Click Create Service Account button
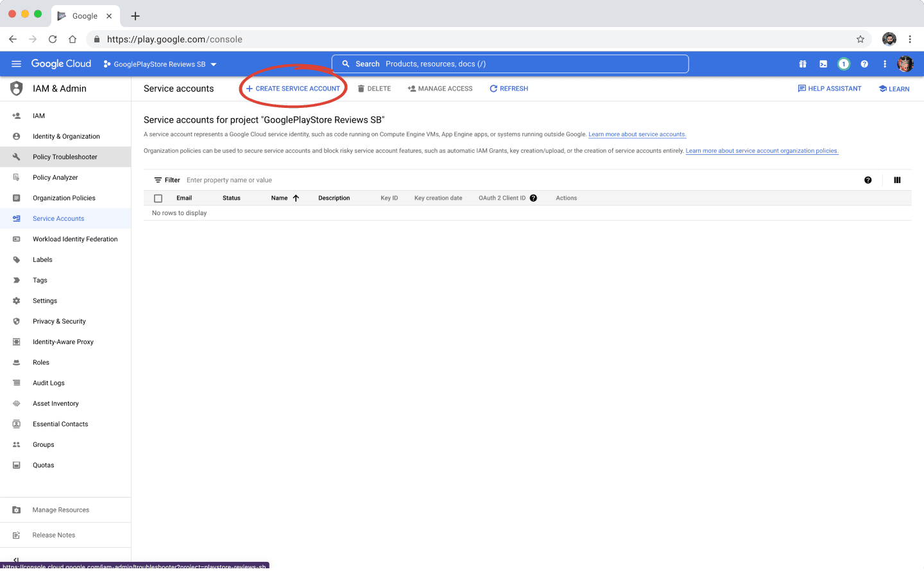 pyautogui.click(x=293, y=89)
